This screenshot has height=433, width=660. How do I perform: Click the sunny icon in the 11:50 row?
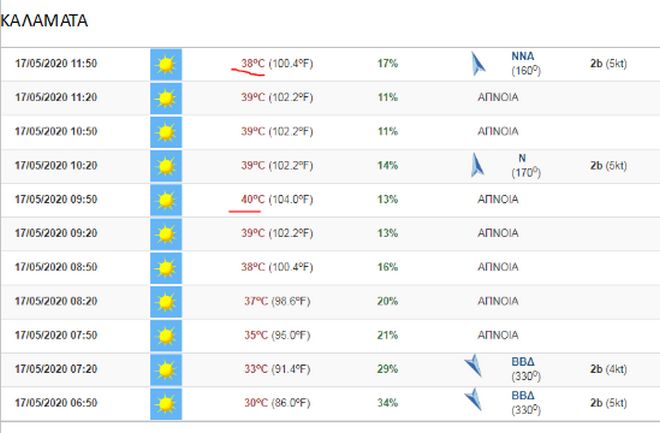165,64
